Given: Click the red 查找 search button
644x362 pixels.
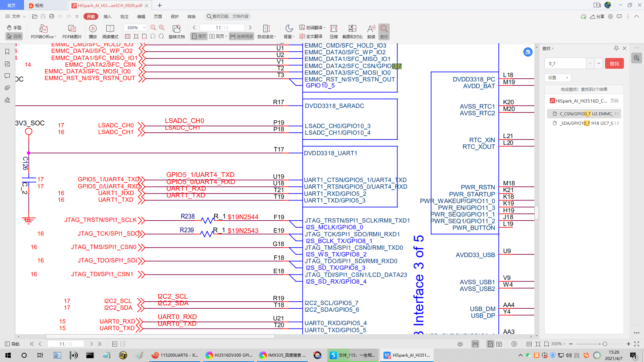Looking at the screenshot, I should click(614, 64).
